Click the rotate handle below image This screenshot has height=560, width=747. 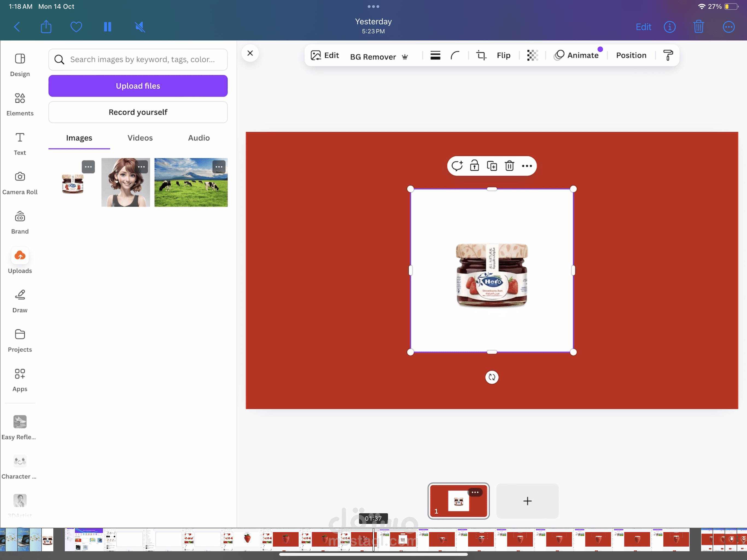point(491,377)
